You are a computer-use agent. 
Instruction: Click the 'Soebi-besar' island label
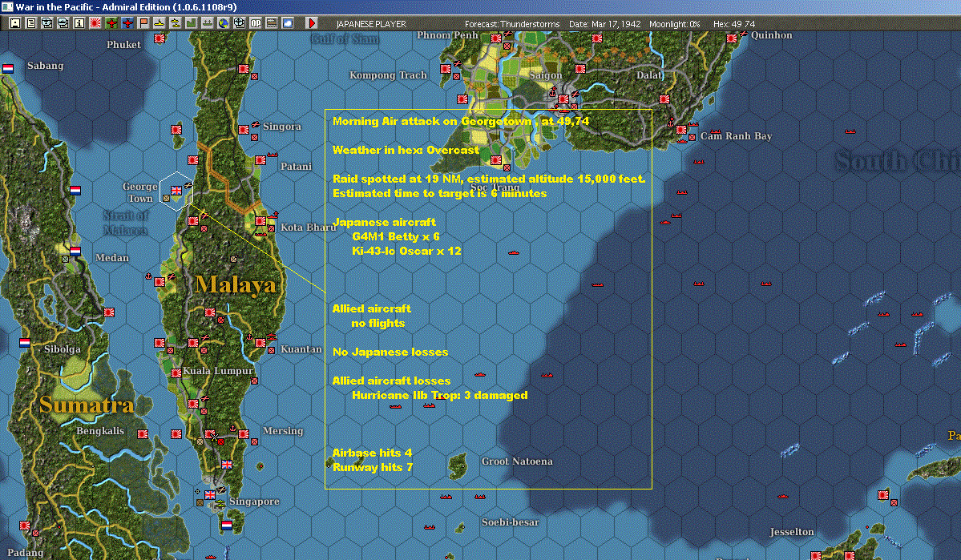pyautogui.click(x=510, y=522)
